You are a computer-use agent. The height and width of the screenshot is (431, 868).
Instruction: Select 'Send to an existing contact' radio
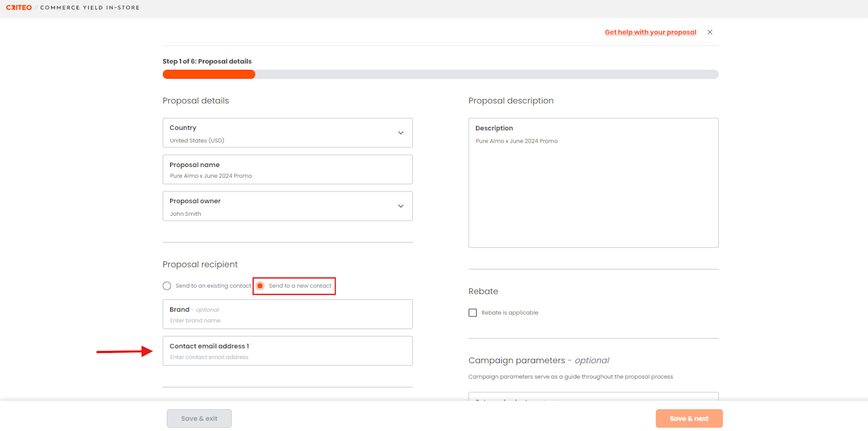point(167,286)
